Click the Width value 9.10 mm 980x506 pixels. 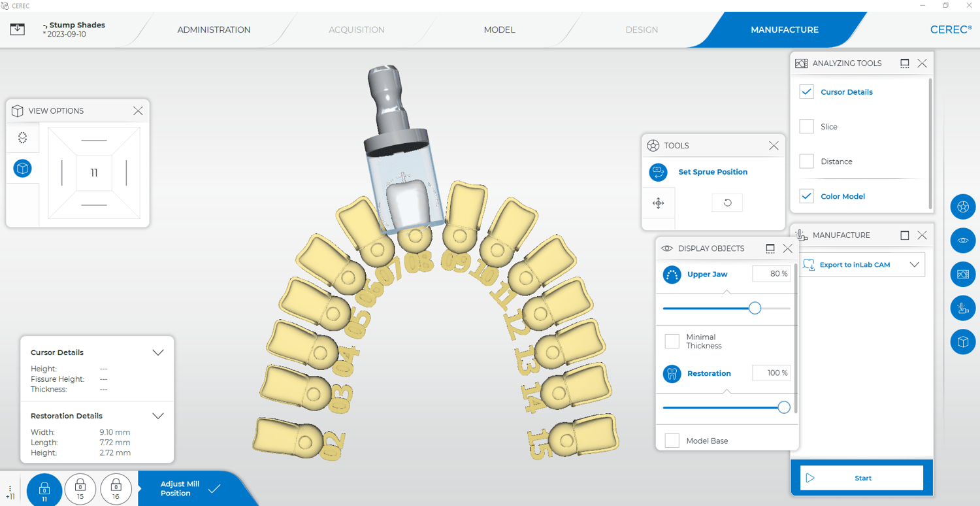pyautogui.click(x=115, y=432)
